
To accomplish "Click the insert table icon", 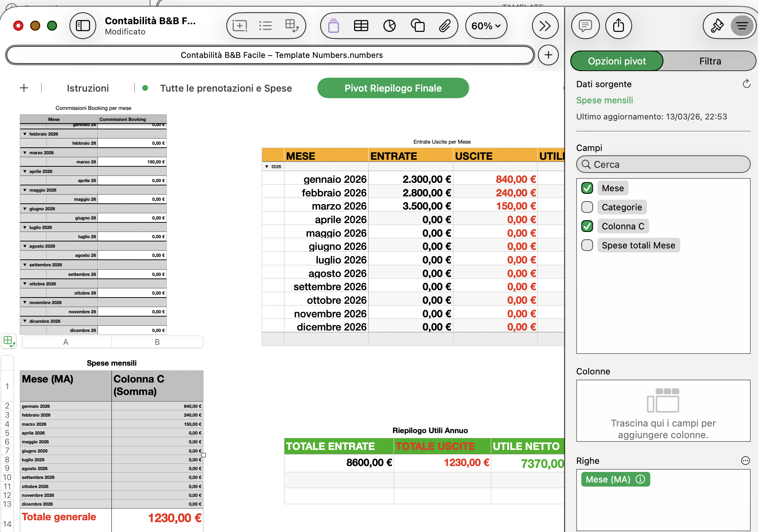I will [x=361, y=26].
